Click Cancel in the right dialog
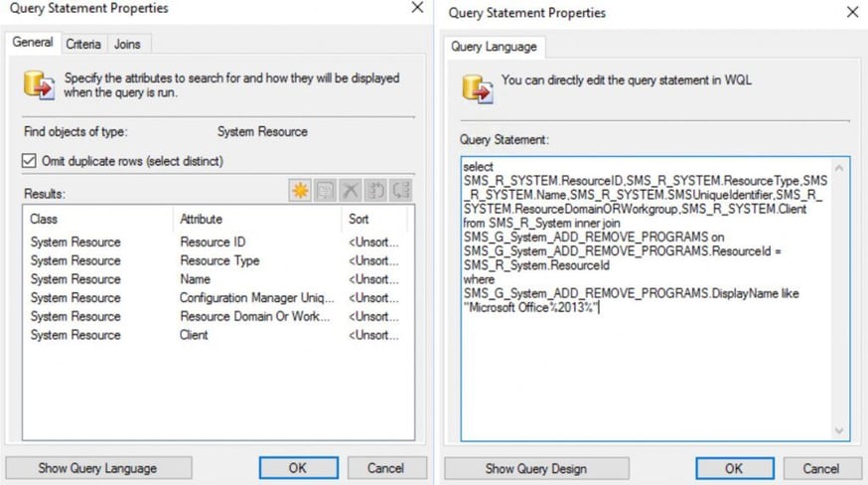The image size is (868, 485). coord(821,468)
